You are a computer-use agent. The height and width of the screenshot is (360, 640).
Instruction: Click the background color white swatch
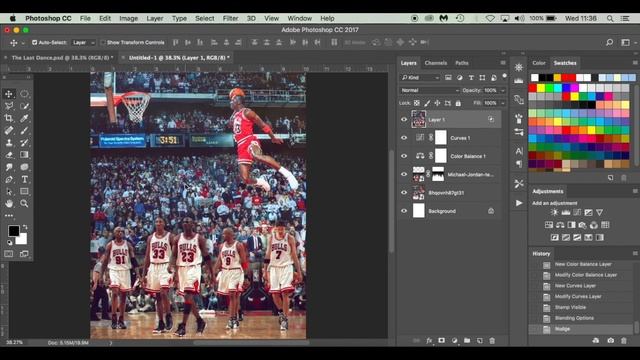(x=22, y=240)
